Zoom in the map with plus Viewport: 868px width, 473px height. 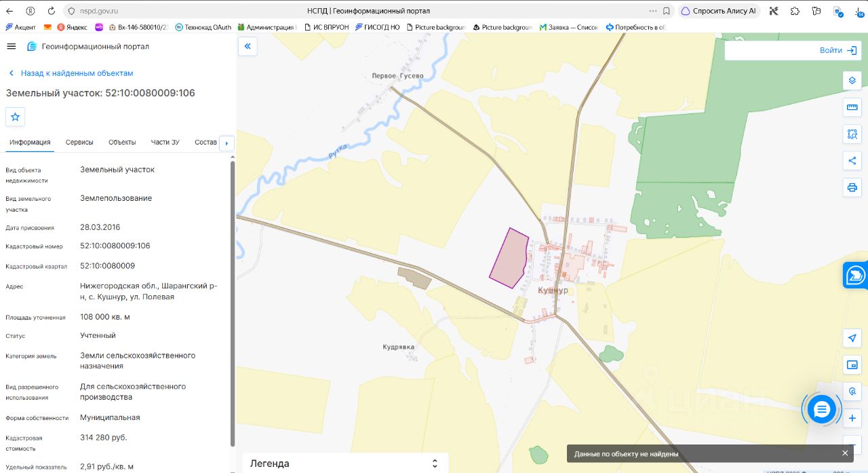tap(852, 418)
